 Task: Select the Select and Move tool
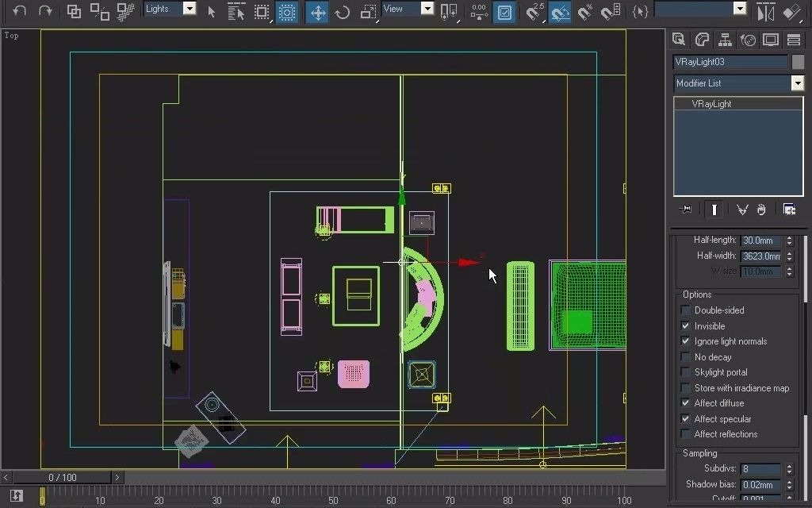(x=317, y=12)
